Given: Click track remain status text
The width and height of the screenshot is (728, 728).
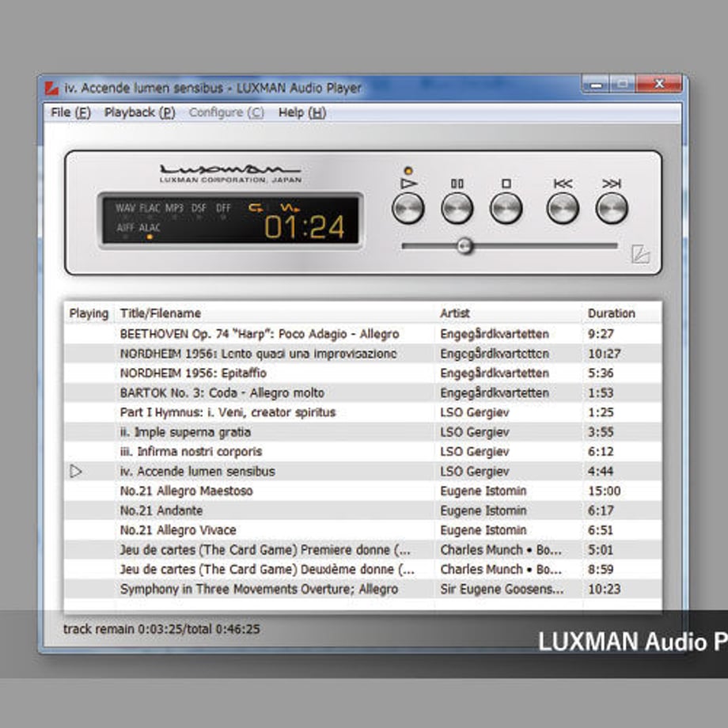Looking at the screenshot, I should tap(161, 629).
